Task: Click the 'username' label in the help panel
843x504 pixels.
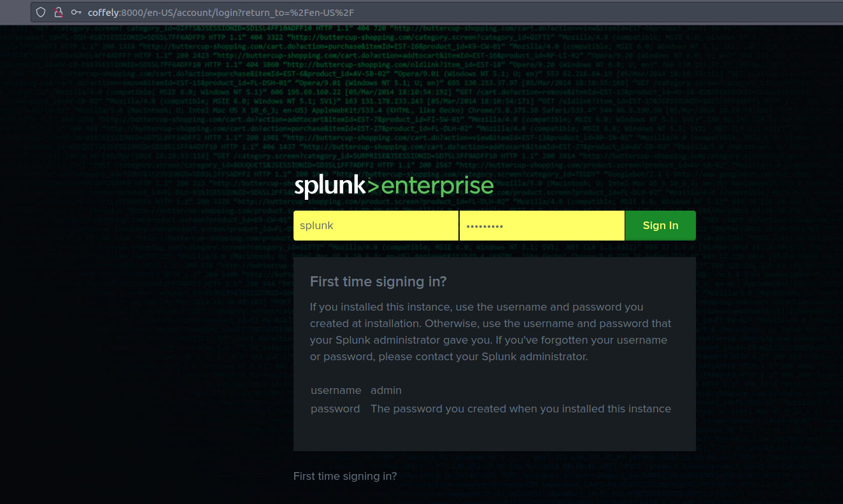Action: tap(336, 390)
